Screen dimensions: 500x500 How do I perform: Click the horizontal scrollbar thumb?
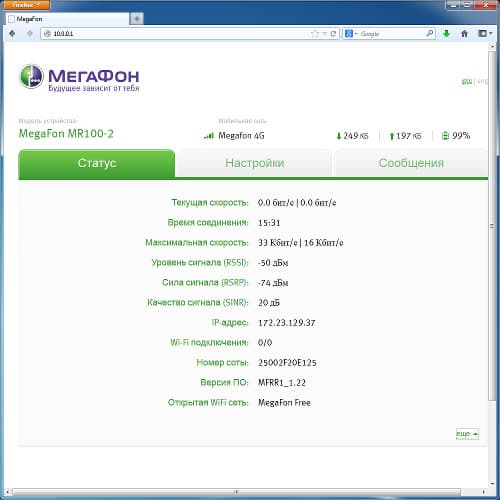236,492
